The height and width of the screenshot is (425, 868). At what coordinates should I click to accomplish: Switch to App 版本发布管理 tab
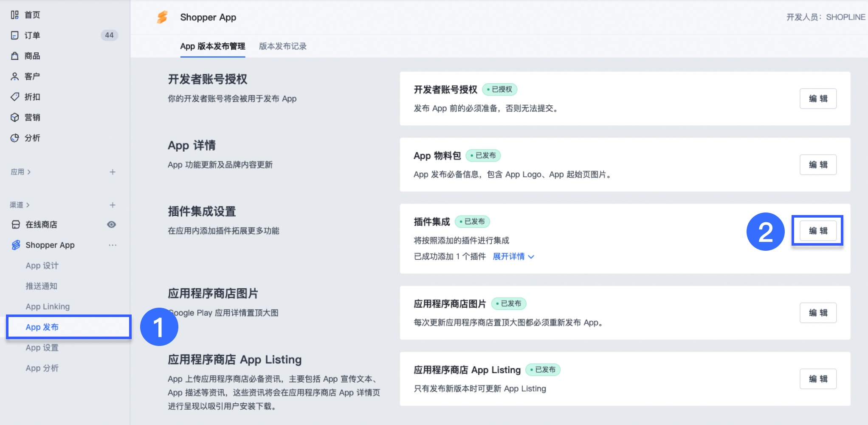coord(212,46)
